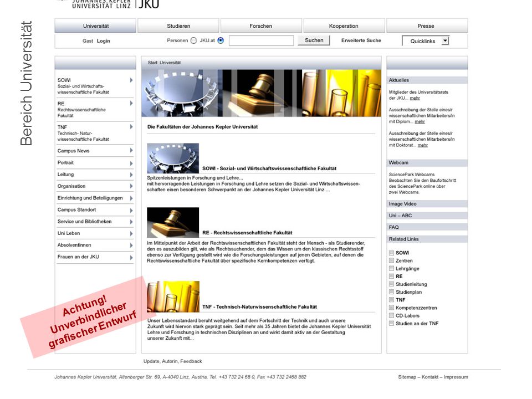
Task: Open the Kooperation tab
Action: pos(344,26)
